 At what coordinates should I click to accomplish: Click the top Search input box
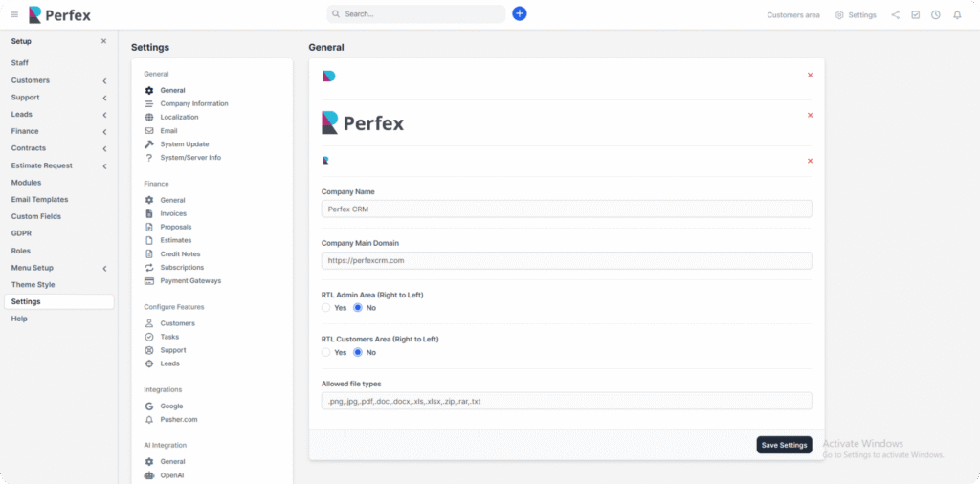pyautogui.click(x=415, y=13)
